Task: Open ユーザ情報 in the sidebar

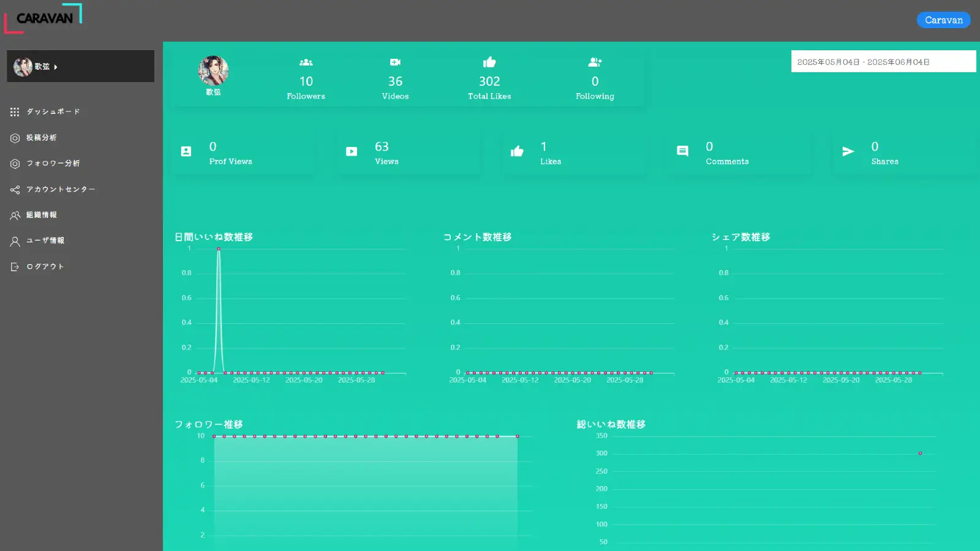Action: pyautogui.click(x=45, y=241)
